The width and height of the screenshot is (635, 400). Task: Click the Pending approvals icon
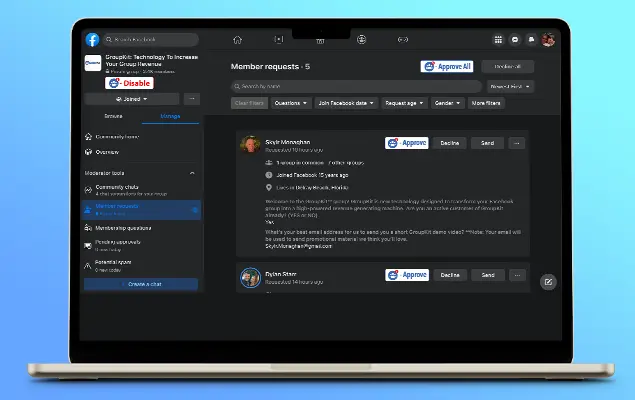pyautogui.click(x=87, y=245)
